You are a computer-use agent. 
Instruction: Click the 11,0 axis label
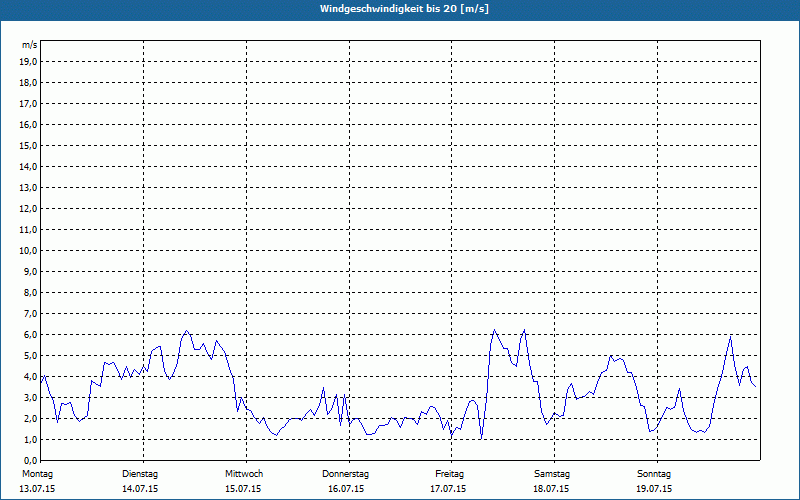pos(29,230)
